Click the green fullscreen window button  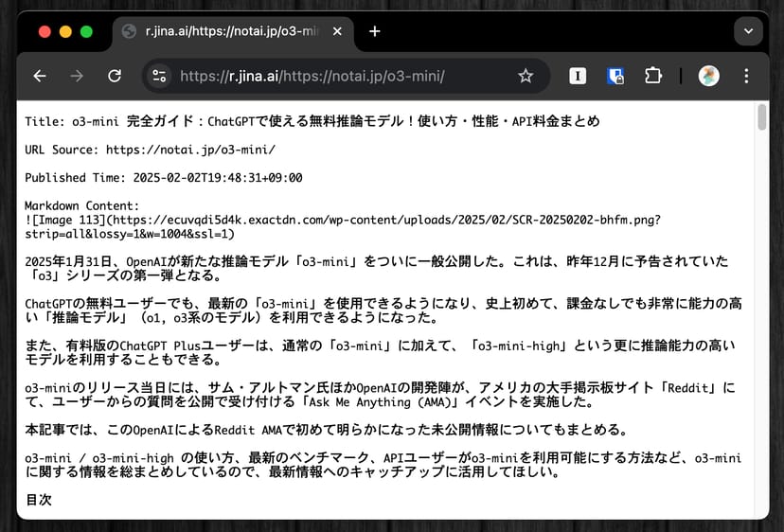point(86,31)
